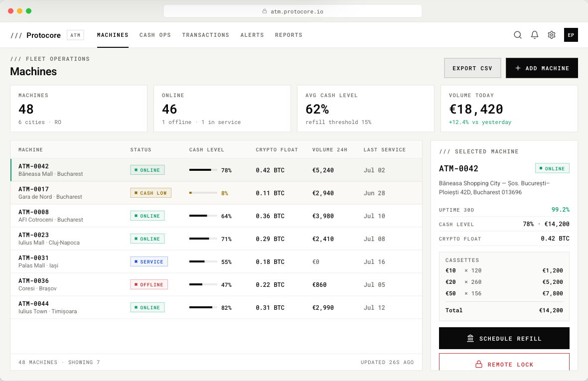Open the EP user avatar

[x=571, y=35]
